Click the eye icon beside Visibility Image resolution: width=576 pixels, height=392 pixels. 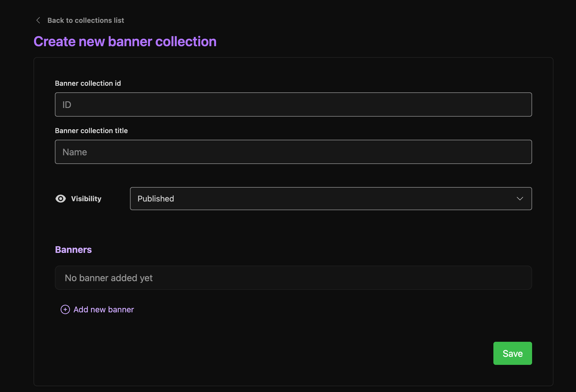coord(61,199)
